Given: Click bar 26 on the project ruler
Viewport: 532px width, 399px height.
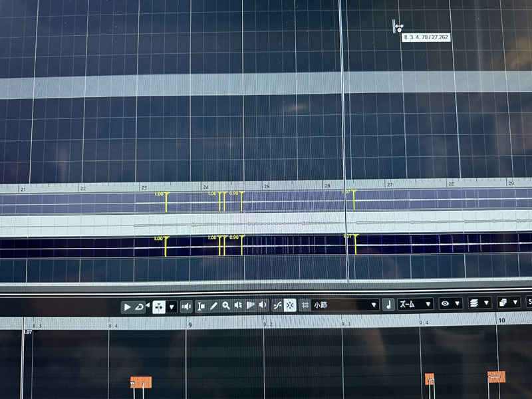Looking at the screenshot, I should coord(327,186).
